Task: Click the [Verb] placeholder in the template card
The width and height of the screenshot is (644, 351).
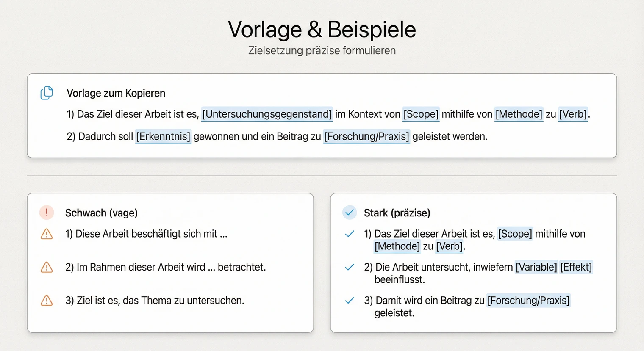Action: tap(573, 114)
